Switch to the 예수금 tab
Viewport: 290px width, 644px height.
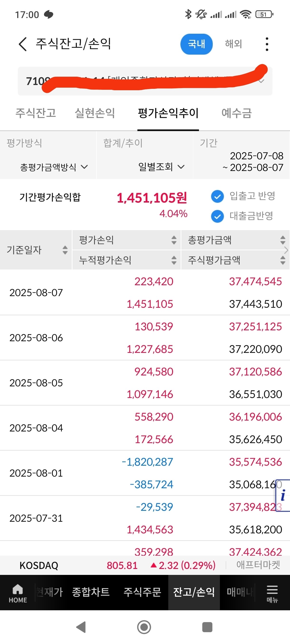click(x=237, y=113)
